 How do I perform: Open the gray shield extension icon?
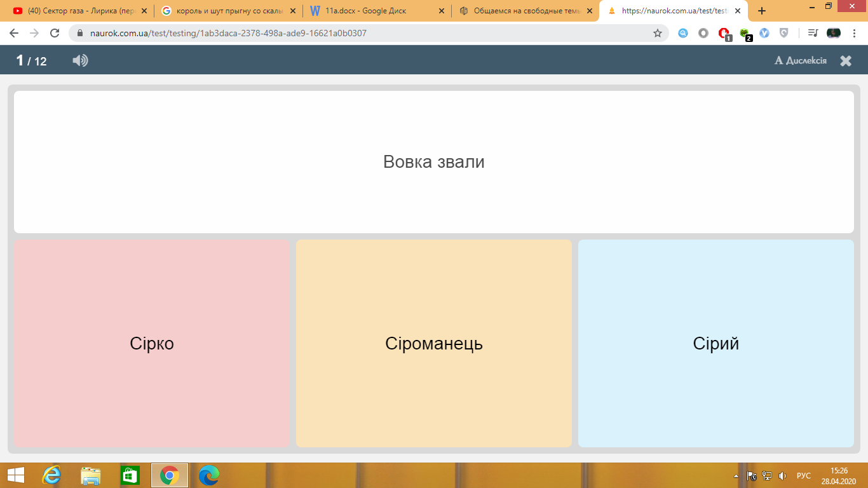click(x=784, y=33)
